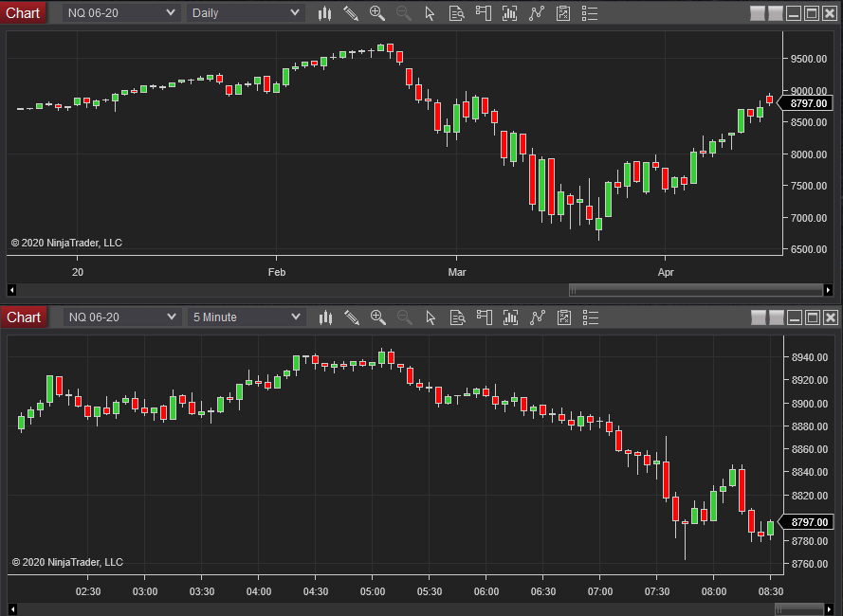The width and height of the screenshot is (843, 616).
Task: Toggle Chart Trader panel in the Daily chart
Action: click(x=484, y=13)
